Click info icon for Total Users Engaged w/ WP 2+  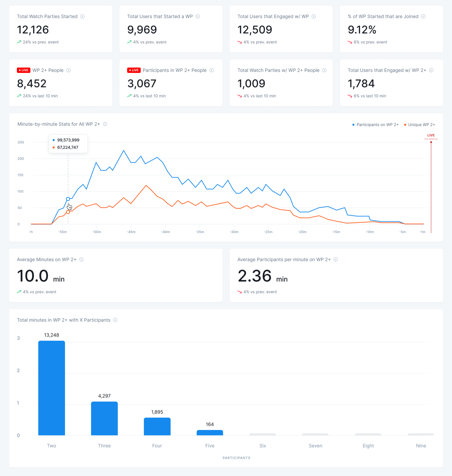(431, 70)
